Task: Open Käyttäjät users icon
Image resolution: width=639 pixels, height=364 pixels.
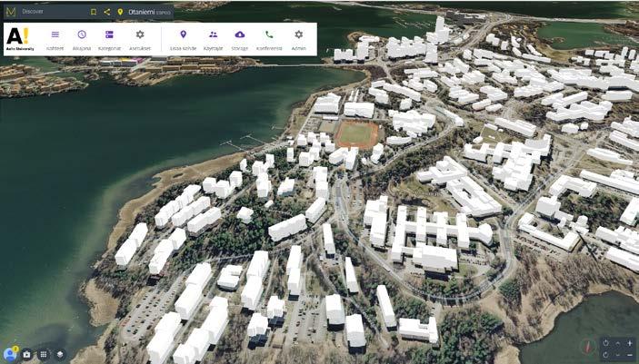Action: 213,34
